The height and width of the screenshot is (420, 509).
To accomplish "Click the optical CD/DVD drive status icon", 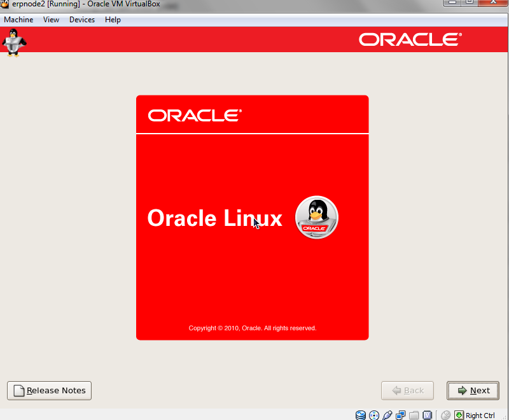I will tap(374, 416).
